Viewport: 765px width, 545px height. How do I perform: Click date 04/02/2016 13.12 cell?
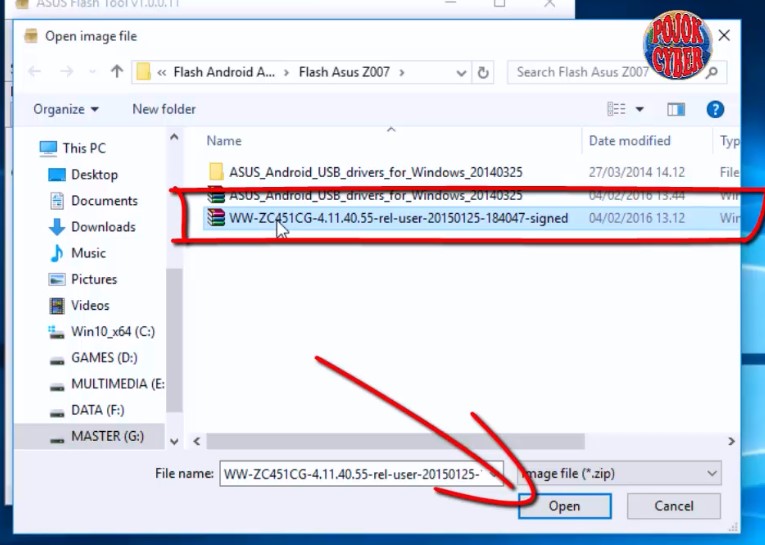[636, 218]
